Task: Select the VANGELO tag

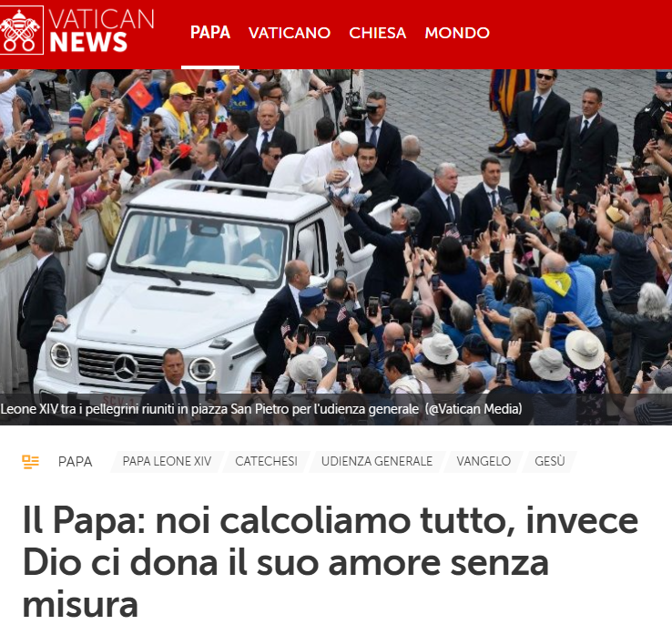Action: coord(484,461)
